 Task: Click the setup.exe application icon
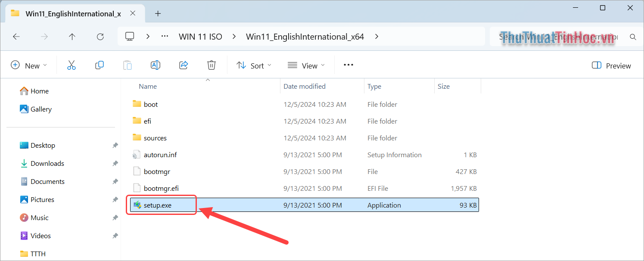[x=137, y=205]
